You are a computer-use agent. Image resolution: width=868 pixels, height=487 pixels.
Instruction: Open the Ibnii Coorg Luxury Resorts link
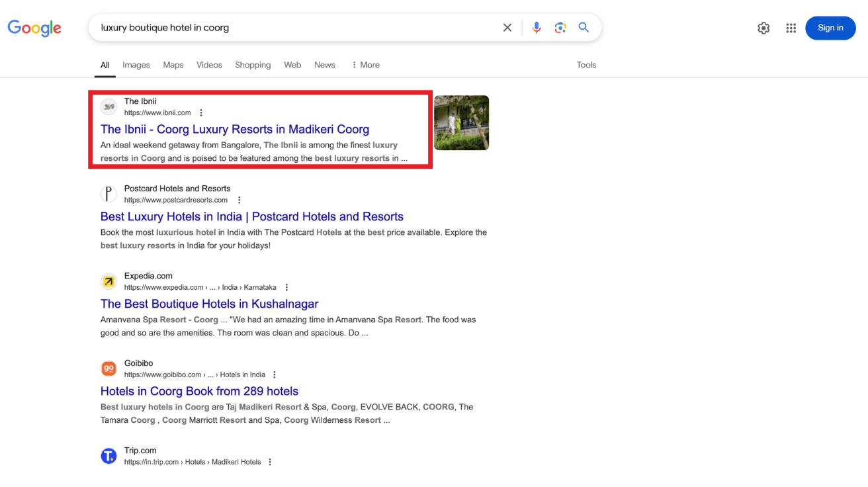click(234, 129)
